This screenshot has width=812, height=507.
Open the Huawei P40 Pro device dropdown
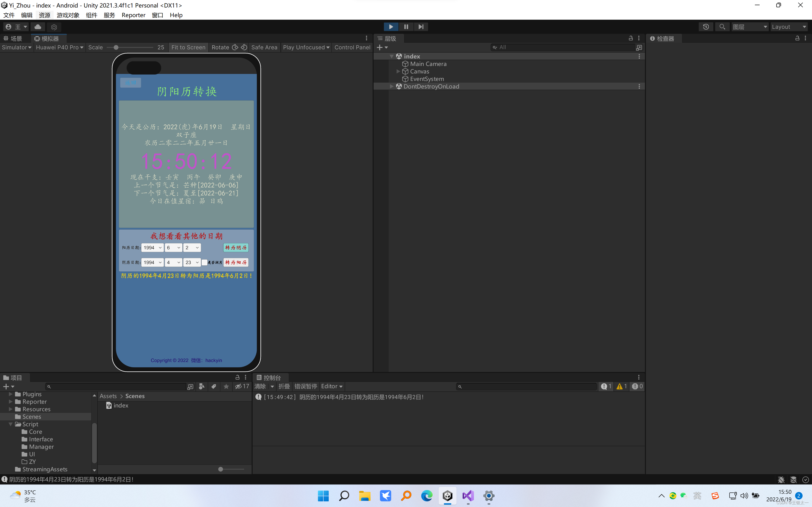59,47
